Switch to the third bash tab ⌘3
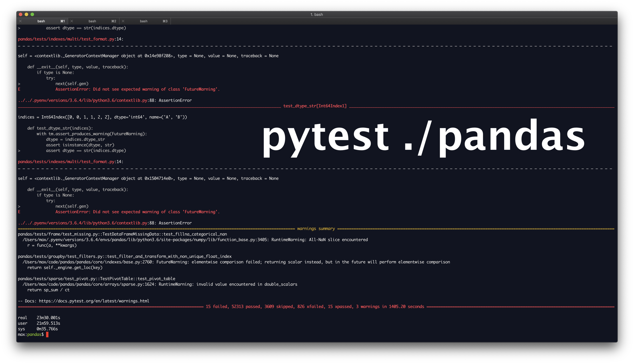Image resolution: width=634 pixels, height=364 pixels. click(x=145, y=21)
